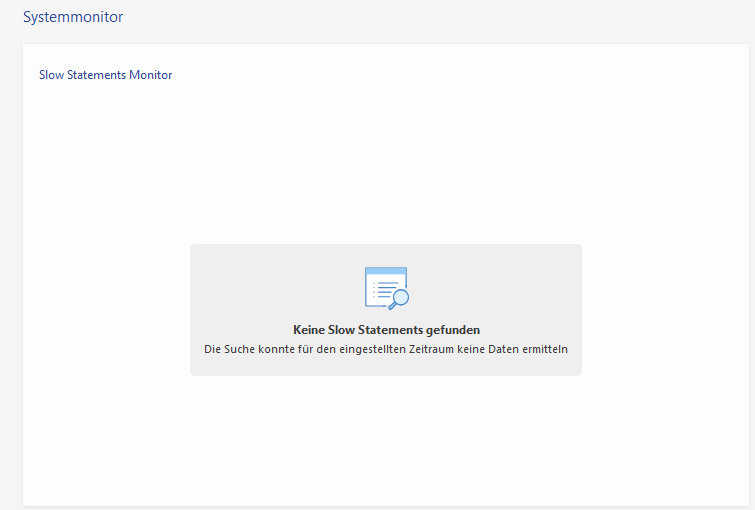Click the magnifying glass in the icon

pos(400,297)
